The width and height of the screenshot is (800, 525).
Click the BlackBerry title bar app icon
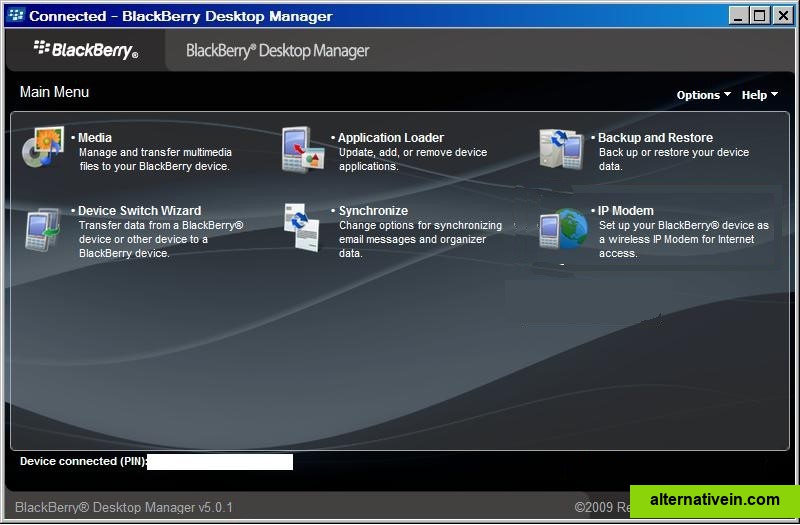click(x=16, y=15)
